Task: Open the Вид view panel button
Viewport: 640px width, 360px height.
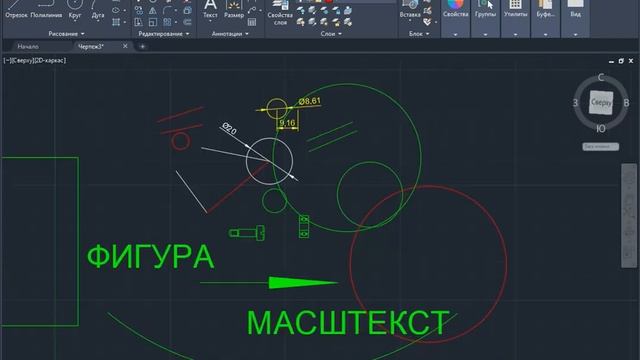Action: click(576, 9)
